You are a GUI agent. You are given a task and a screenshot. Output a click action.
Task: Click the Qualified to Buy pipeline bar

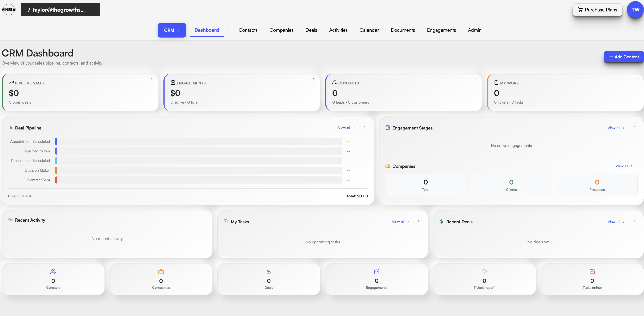(199, 151)
